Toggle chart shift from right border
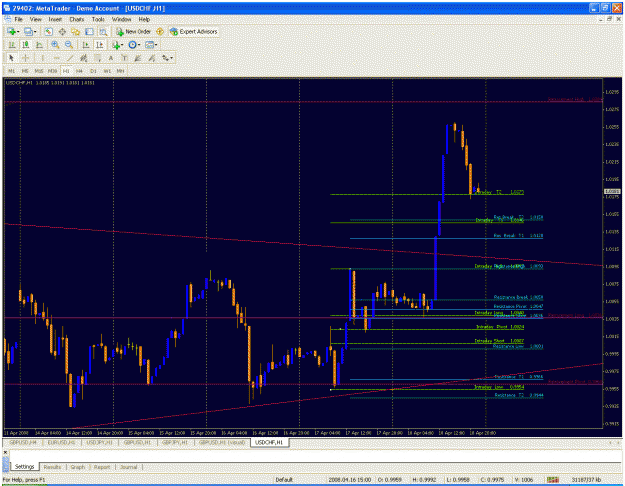Viewport: 625px width, 486px height. click(100, 45)
